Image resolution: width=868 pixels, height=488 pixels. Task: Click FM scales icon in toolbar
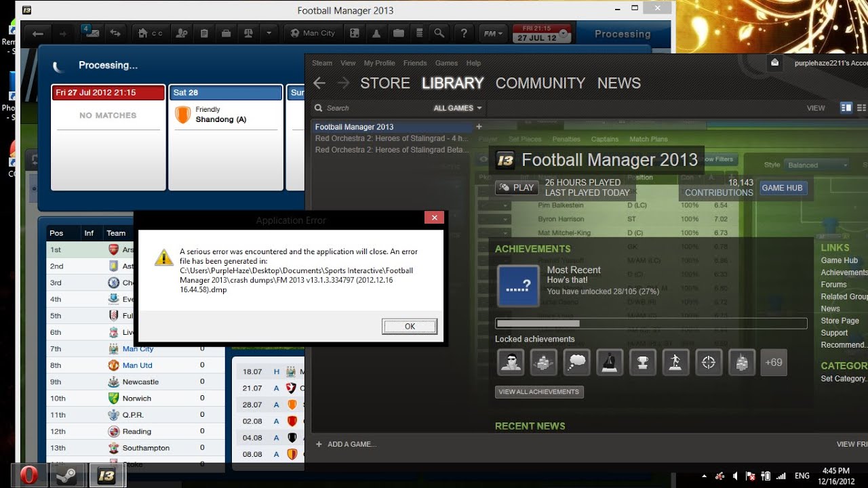point(248,33)
